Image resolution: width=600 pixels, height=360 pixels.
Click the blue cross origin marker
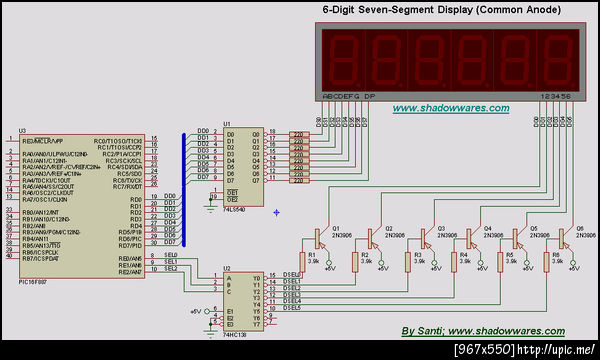(x=276, y=213)
